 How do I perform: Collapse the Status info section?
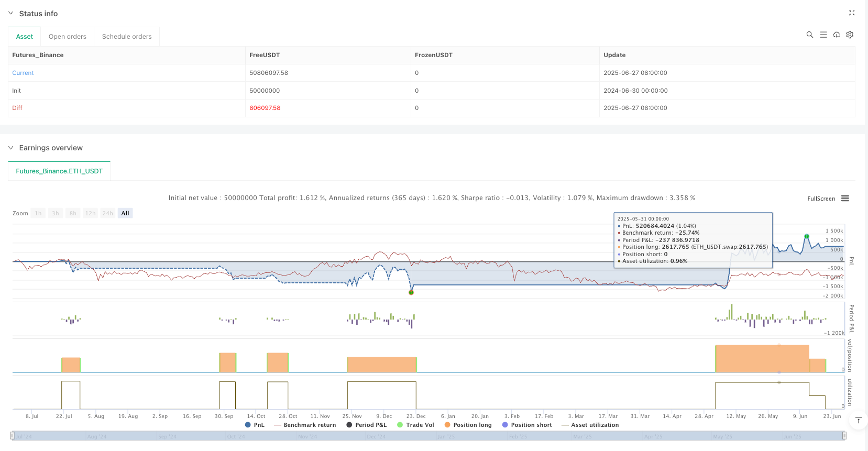tap(10, 14)
